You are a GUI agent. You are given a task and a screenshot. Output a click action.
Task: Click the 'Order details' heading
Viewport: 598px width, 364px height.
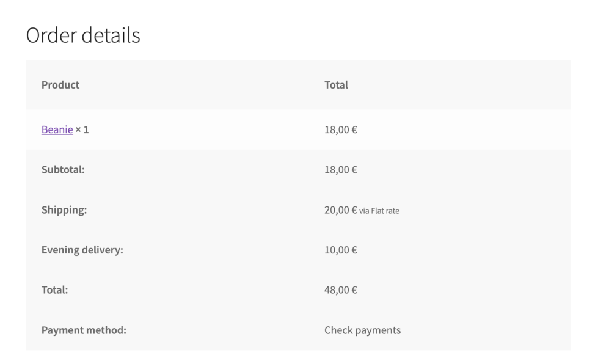click(x=83, y=36)
